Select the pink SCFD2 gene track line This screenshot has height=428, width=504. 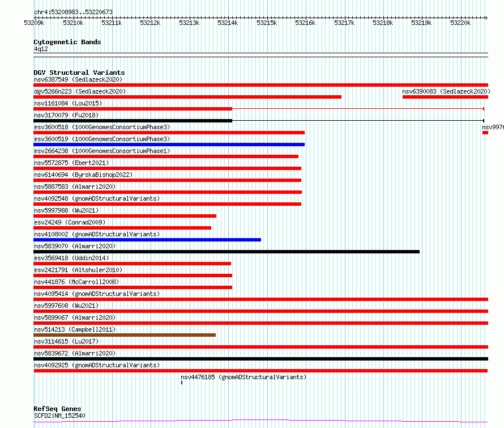[260, 421]
